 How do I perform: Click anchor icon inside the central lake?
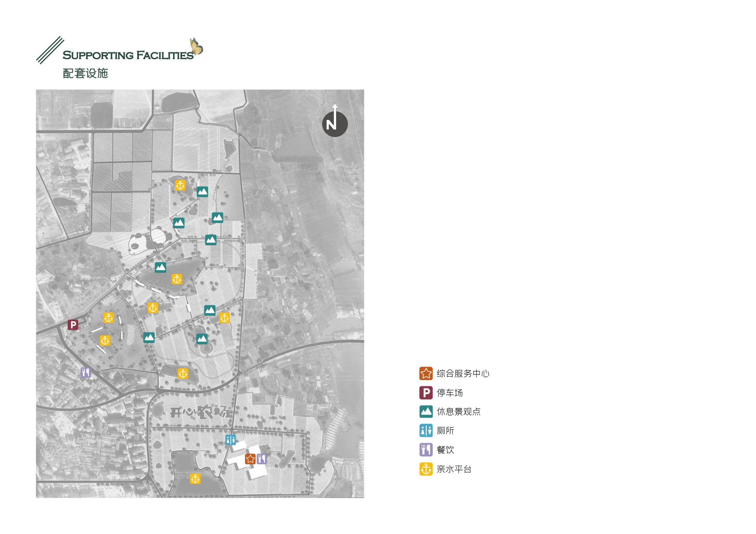tap(177, 279)
